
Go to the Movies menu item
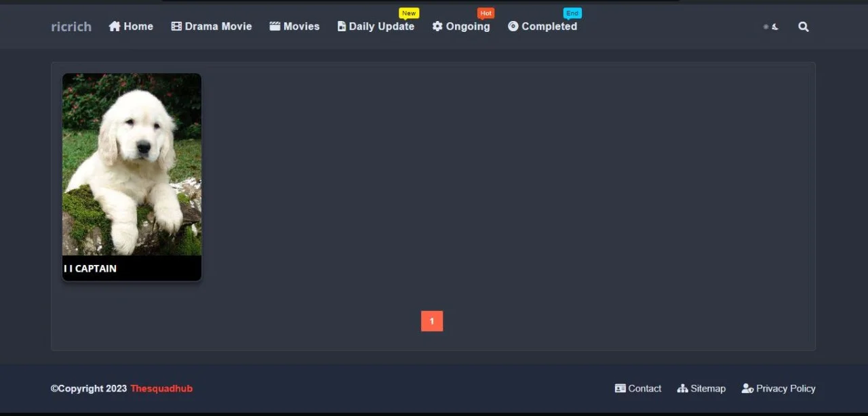(301, 26)
